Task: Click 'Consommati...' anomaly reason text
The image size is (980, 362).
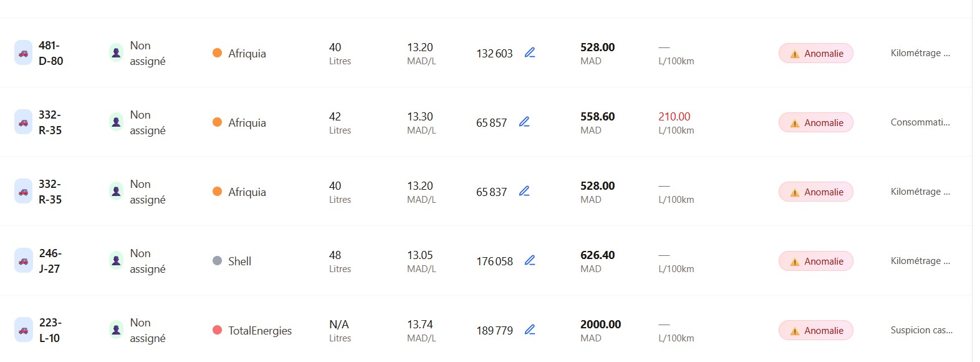Action: point(920,122)
